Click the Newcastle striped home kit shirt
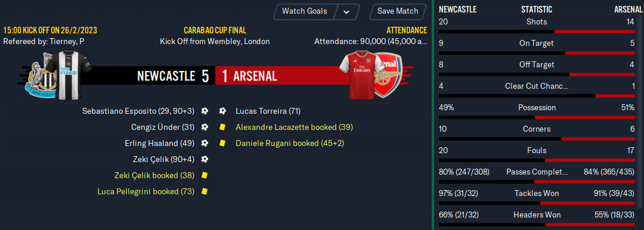Image resolution: width=644 pixels, height=230 pixels. tap(69, 75)
